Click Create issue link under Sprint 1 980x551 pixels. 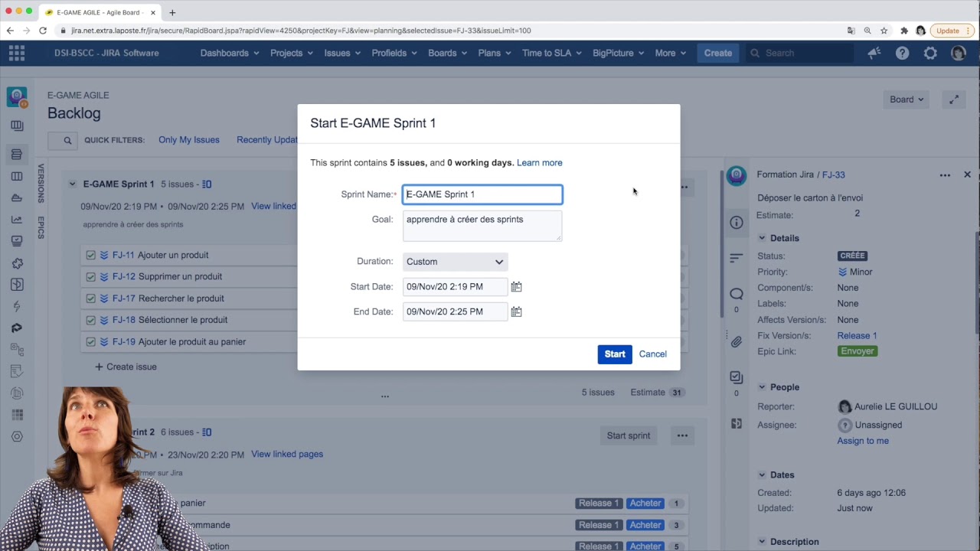tap(126, 367)
